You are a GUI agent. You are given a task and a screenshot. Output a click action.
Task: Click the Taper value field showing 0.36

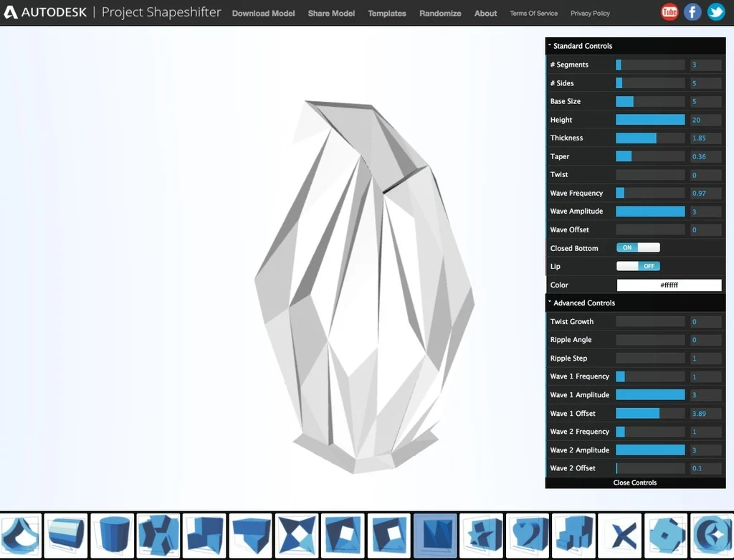(706, 156)
